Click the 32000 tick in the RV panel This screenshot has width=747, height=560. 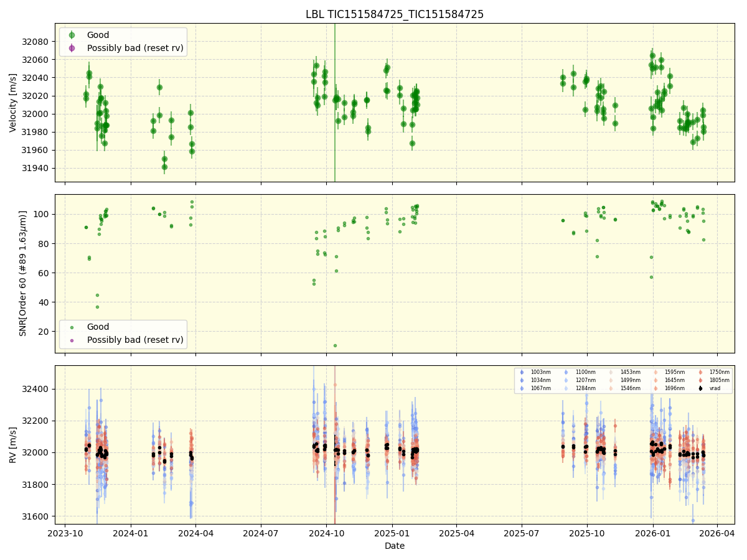tap(35, 452)
